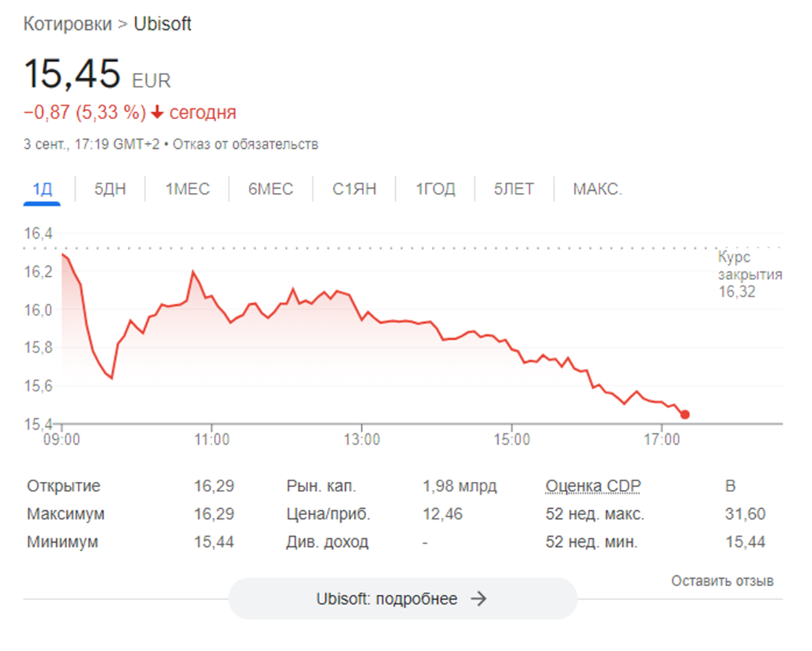
Task: View the 5ЛЕТ price chart
Action: (514, 189)
